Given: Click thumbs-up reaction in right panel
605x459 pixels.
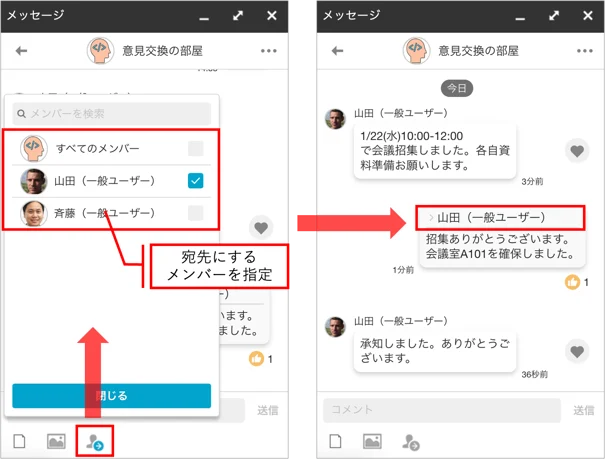Looking at the screenshot, I should (573, 282).
